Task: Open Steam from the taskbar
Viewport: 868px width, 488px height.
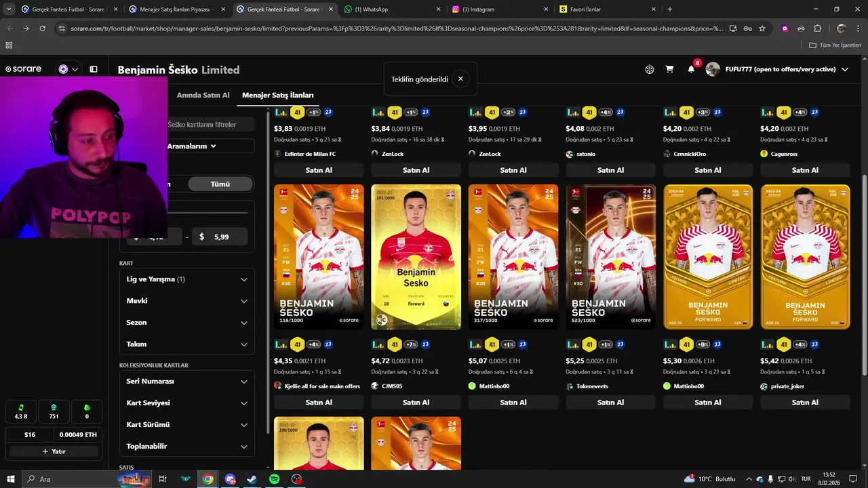Action: (x=252, y=479)
